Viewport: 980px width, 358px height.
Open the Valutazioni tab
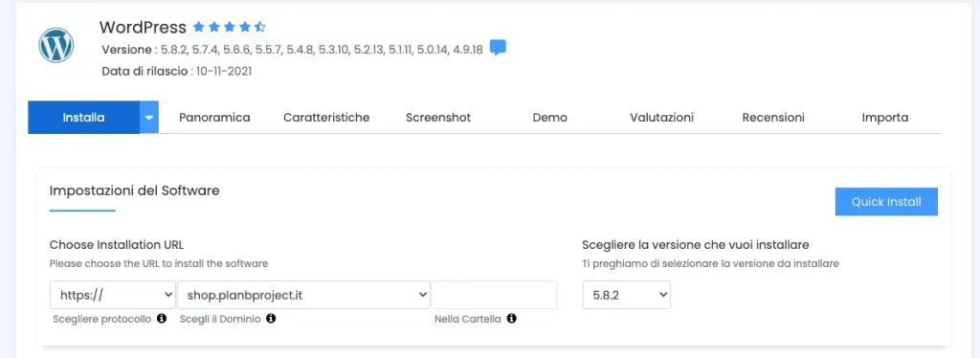(662, 118)
